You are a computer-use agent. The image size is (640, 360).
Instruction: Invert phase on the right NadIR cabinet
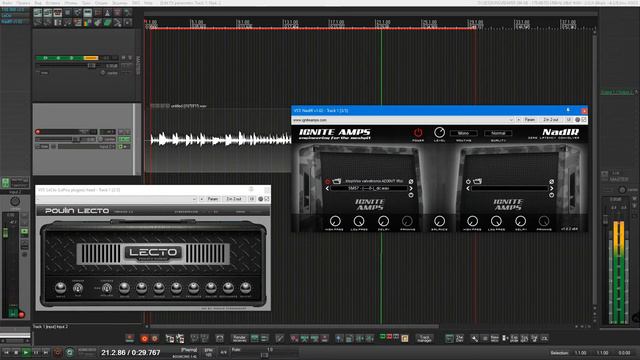coord(551,181)
